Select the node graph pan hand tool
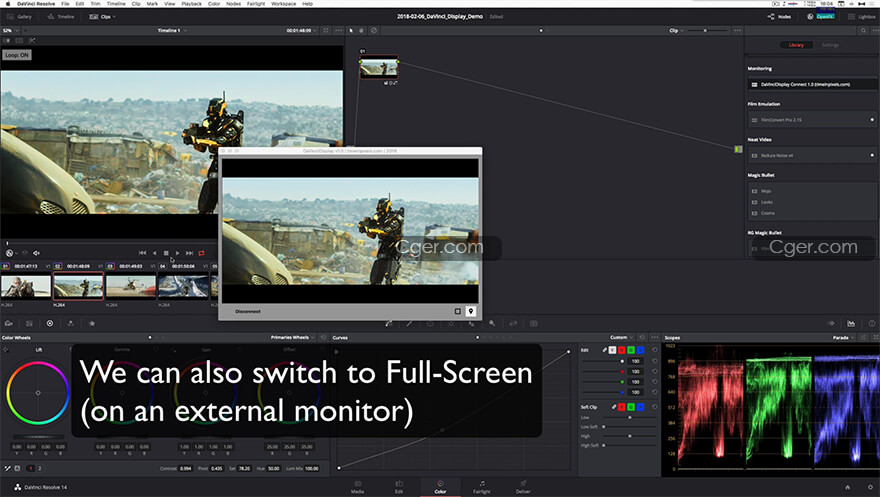 (361, 30)
